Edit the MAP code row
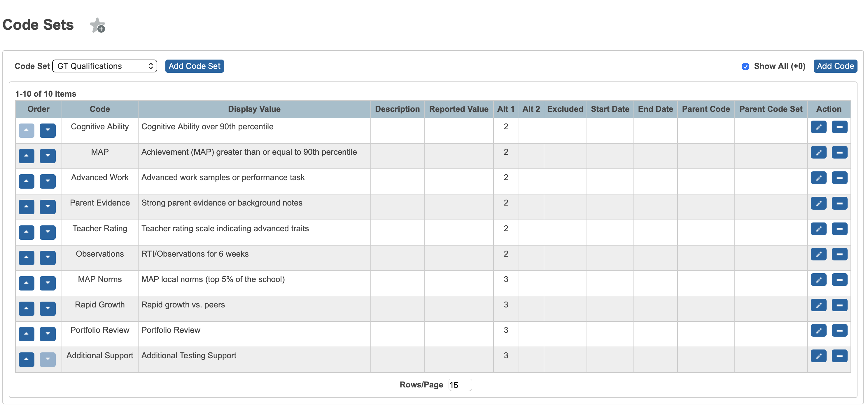Viewport: 868px width, 407px height. coord(818,152)
